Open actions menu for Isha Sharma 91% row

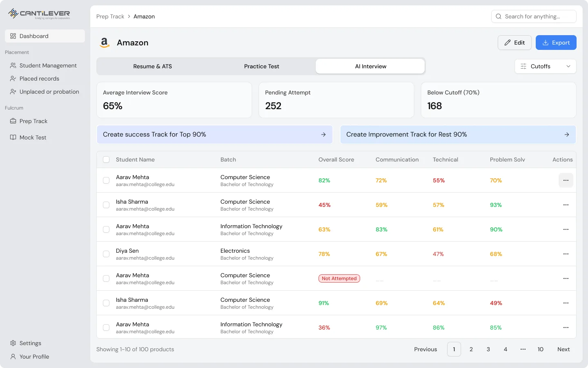(566, 303)
